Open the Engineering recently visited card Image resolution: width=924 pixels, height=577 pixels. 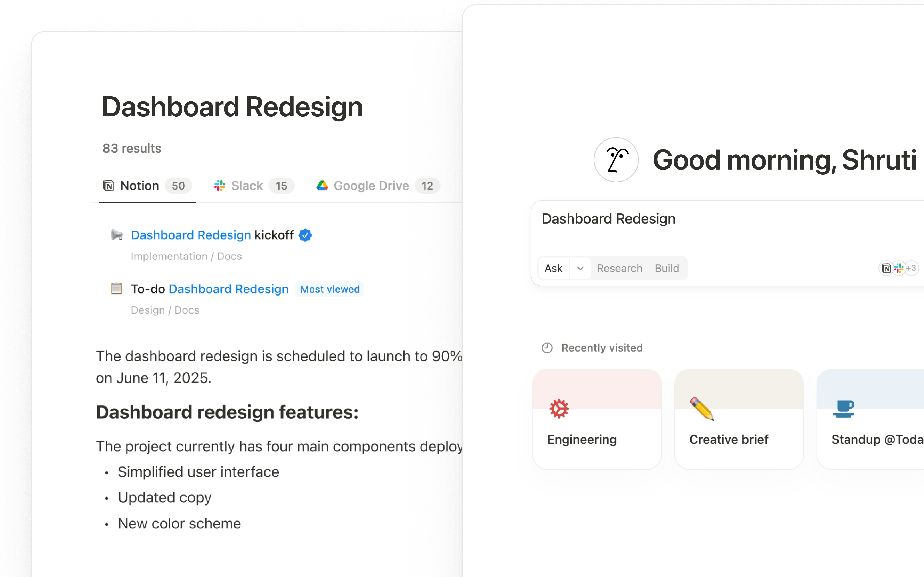pyautogui.click(x=597, y=419)
